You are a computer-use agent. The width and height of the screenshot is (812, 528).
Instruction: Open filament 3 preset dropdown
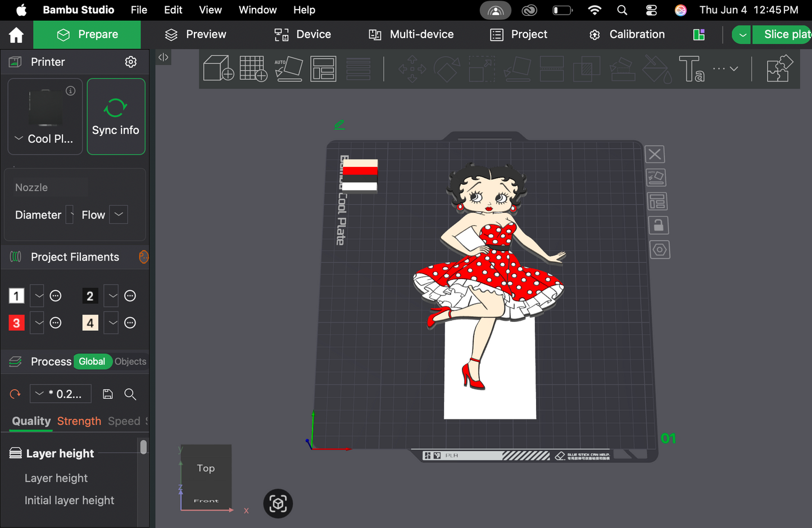37,323
